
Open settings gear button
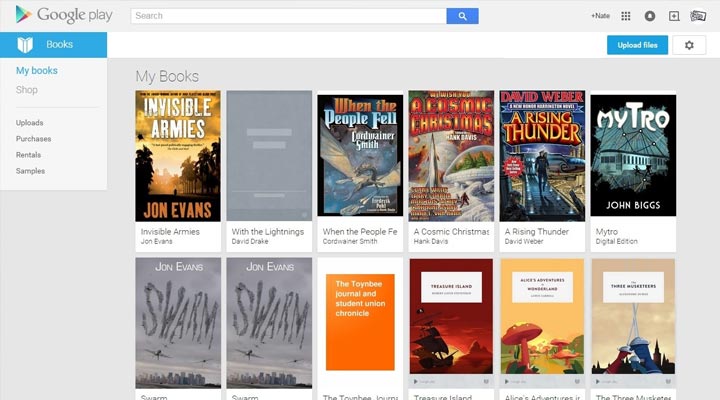click(x=689, y=45)
